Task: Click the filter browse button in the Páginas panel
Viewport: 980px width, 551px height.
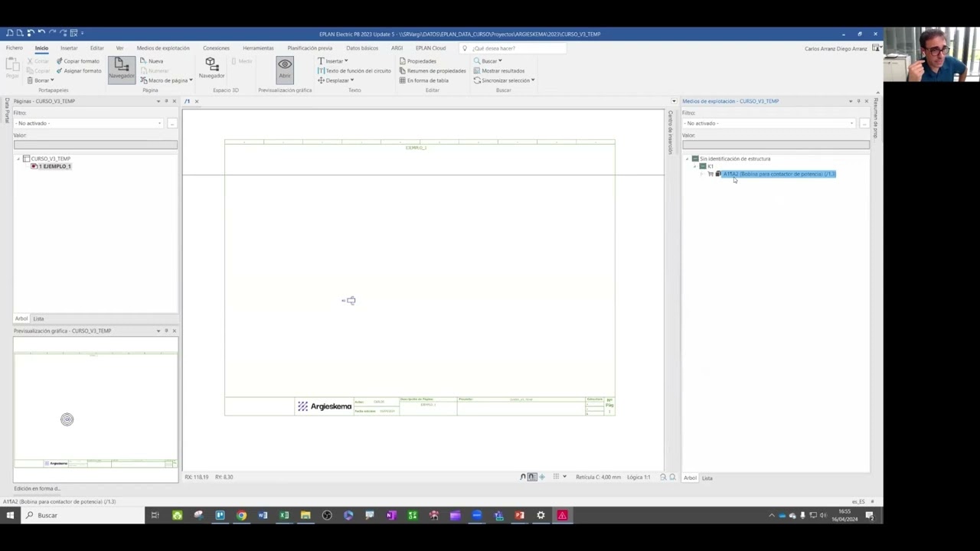Action: click(172, 123)
